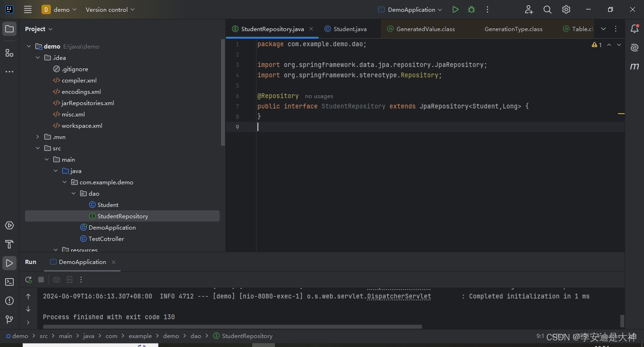Show hidden editor tabs dropdown
The width and height of the screenshot is (644, 347).
pyautogui.click(x=603, y=29)
